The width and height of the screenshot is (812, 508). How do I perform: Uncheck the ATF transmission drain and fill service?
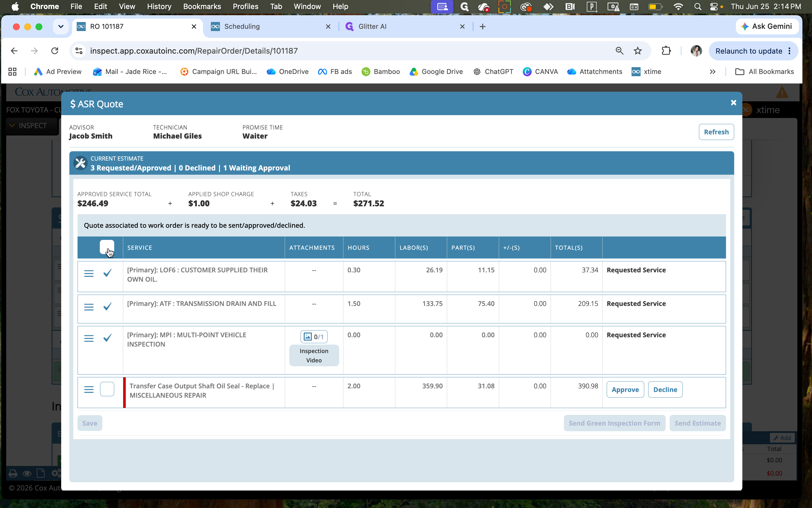(x=107, y=306)
